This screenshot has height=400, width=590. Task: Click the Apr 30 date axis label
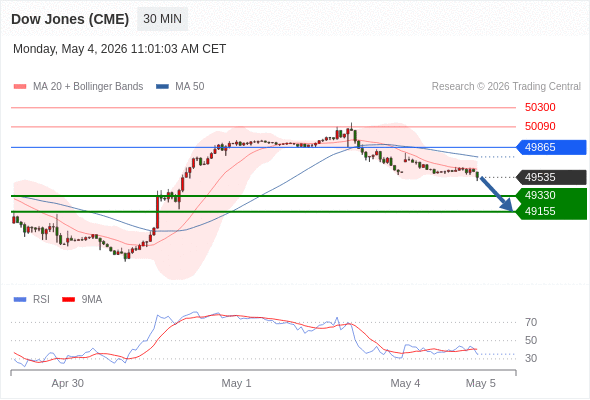click(x=67, y=383)
